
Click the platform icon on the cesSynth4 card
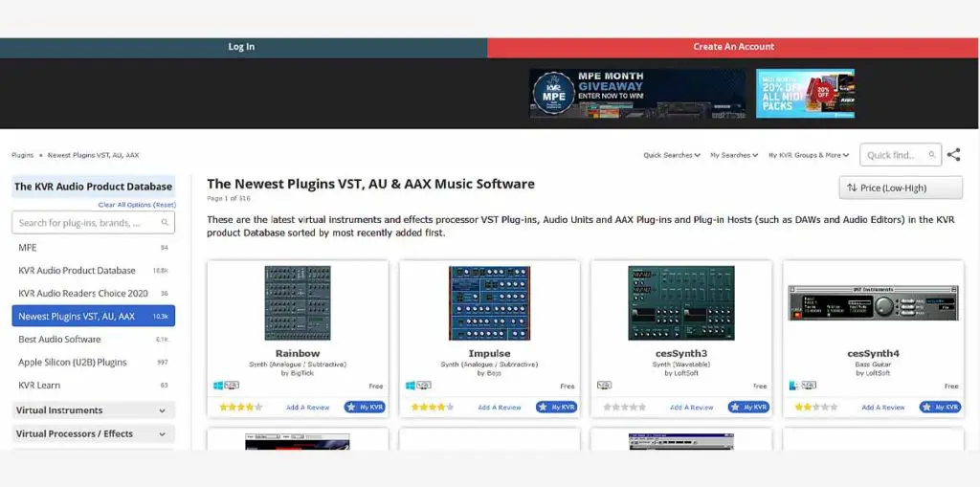793,386
